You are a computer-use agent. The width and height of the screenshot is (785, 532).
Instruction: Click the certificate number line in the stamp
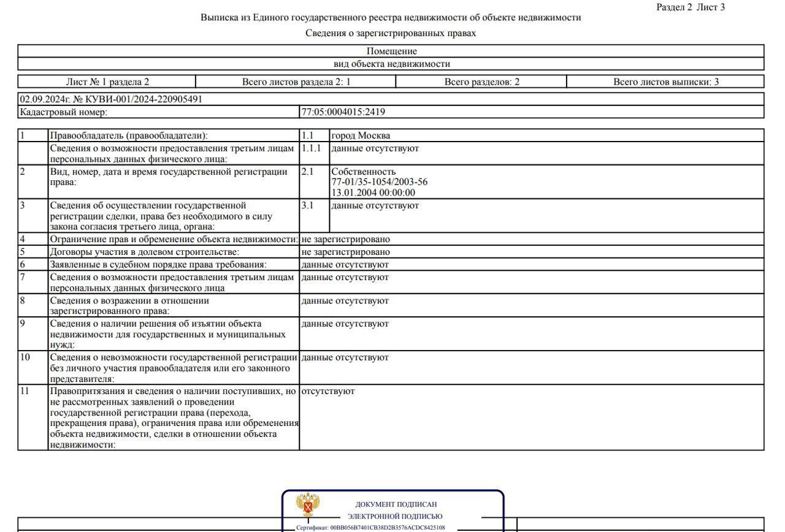[370, 528]
